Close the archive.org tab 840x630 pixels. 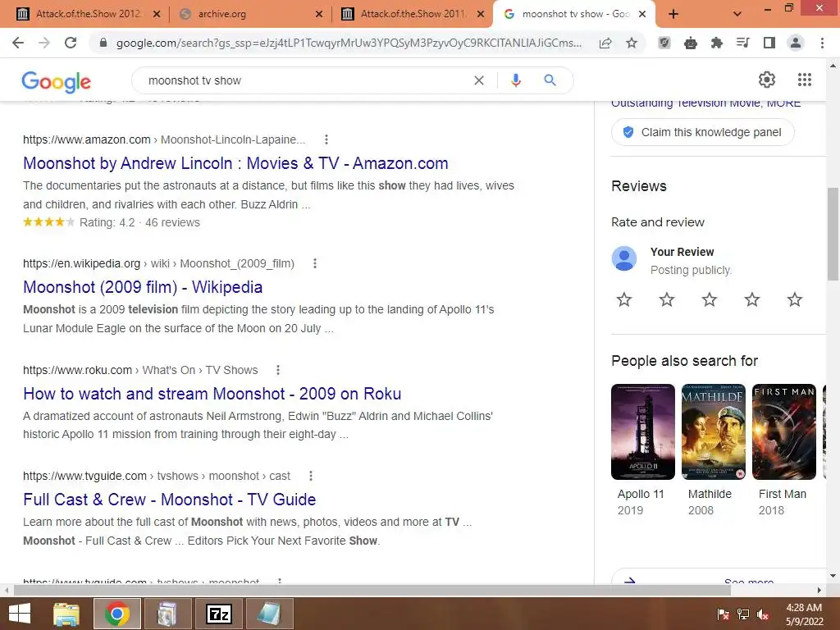(x=319, y=14)
